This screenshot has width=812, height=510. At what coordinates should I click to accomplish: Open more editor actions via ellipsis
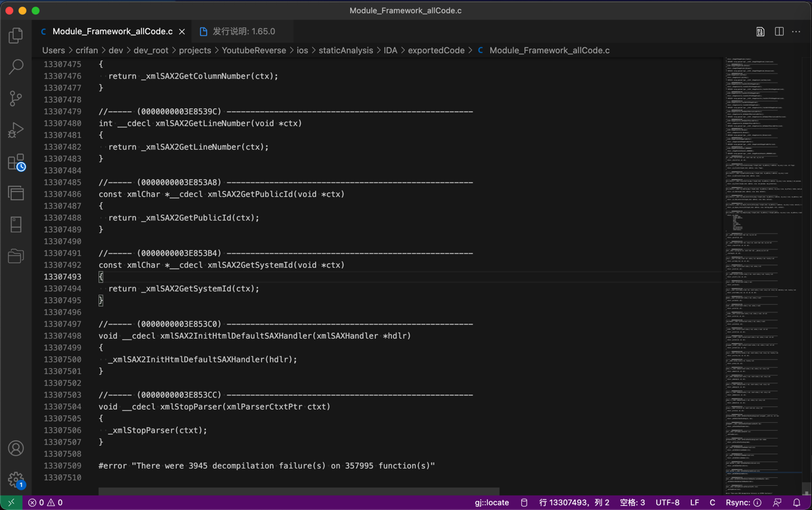(x=796, y=31)
